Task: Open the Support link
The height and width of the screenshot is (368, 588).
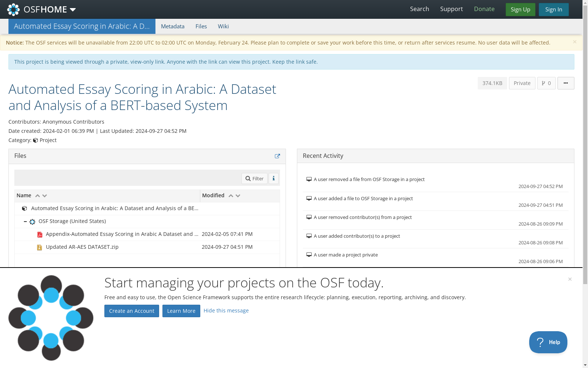Action: coord(451,9)
